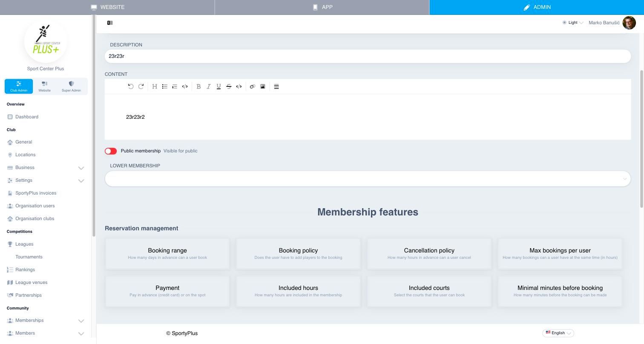The image size is (644, 344).
Task: Expand the Members section in sidebar
Action: [46, 333]
